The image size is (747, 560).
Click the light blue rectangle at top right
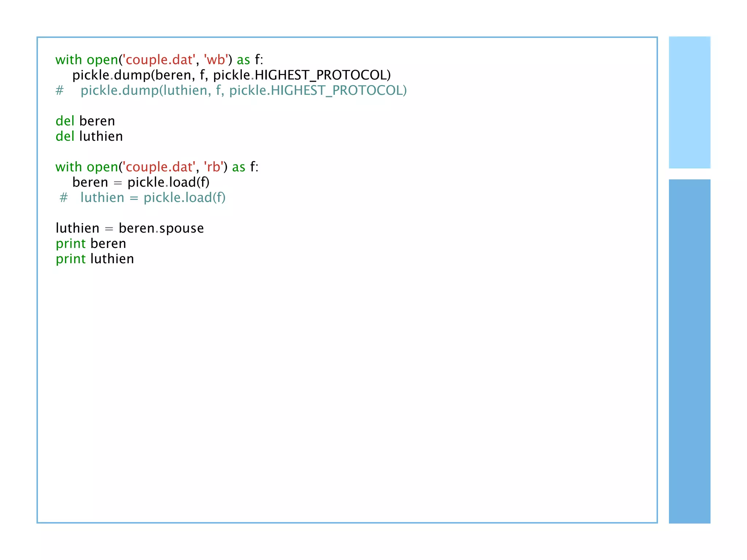pyautogui.click(x=689, y=102)
